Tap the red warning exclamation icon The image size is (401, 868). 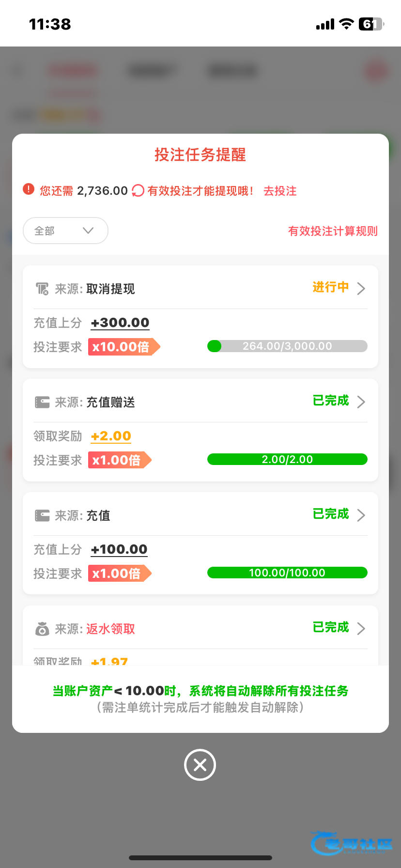point(29,189)
